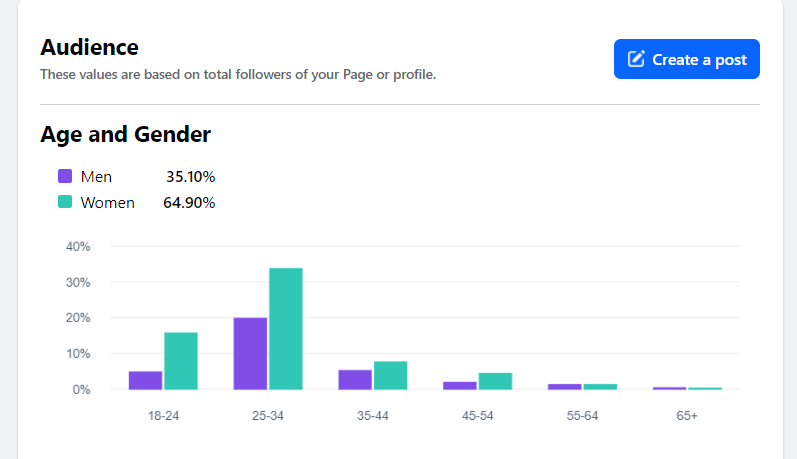Click the Women bar for ages 18-24
This screenshot has width=797, height=459.
[181, 361]
